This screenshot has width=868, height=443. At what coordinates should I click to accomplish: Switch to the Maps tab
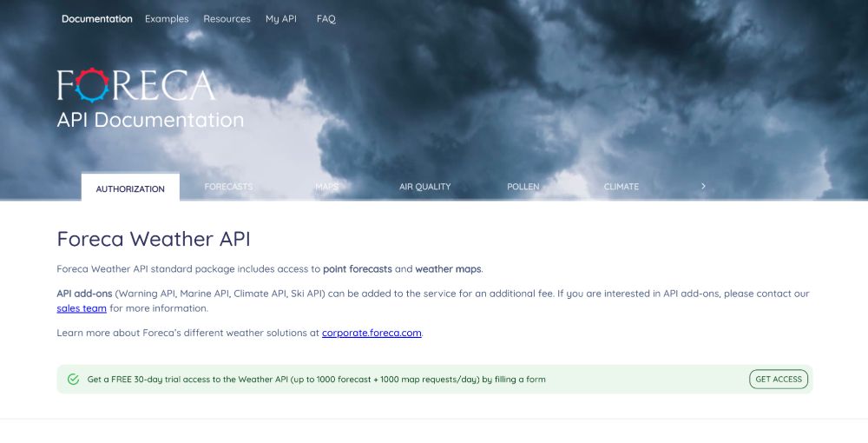click(326, 187)
